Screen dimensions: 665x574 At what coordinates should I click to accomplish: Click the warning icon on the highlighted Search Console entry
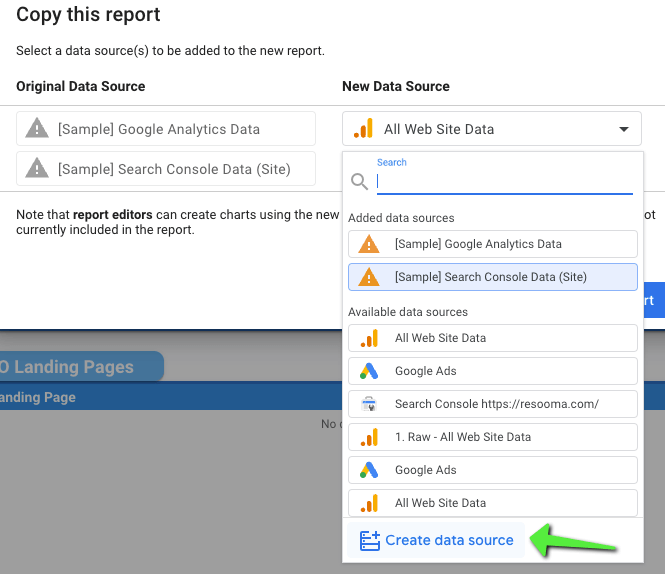tap(369, 277)
